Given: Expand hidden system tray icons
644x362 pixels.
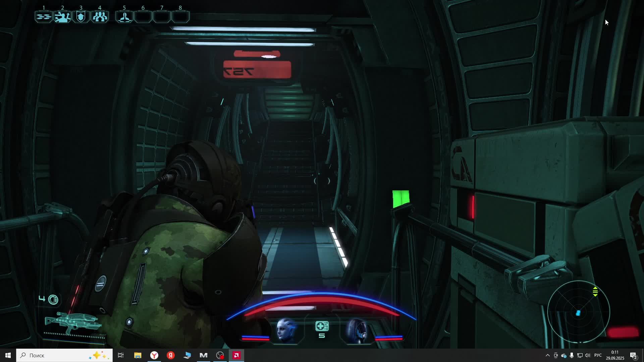Looking at the screenshot, I should point(547,355).
